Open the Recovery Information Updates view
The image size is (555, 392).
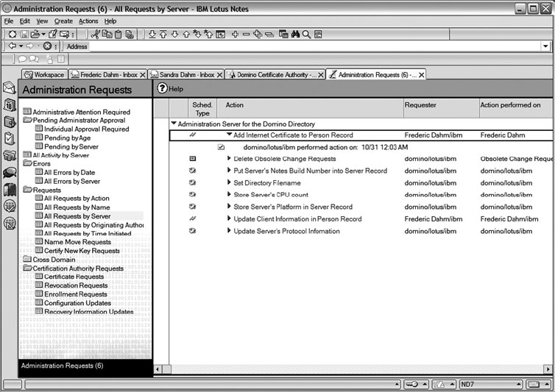click(x=88, y=311)
